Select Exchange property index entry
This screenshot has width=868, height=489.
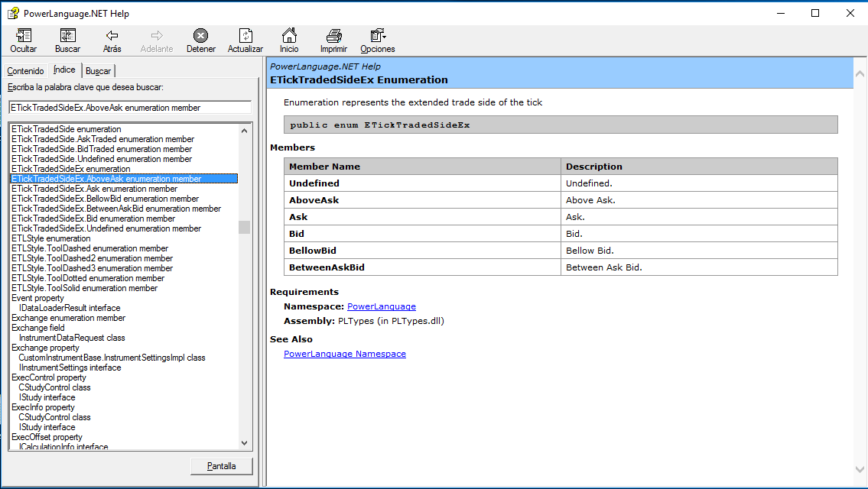point(45,348)
